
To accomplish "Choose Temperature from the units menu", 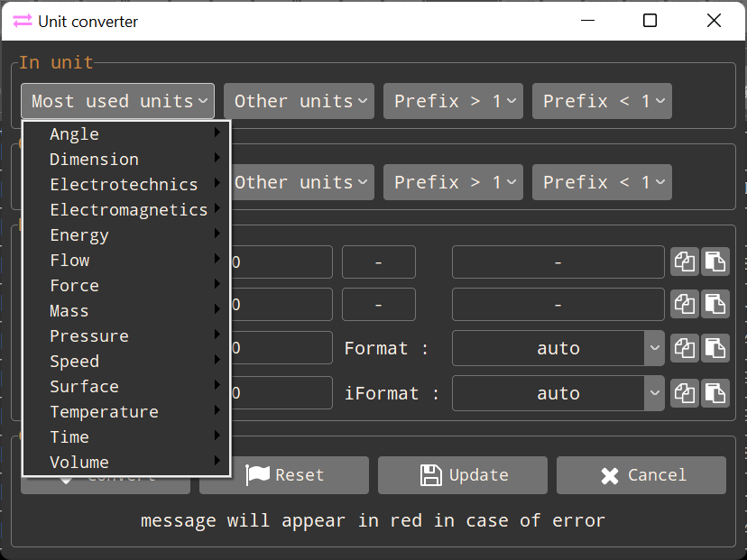I will (104, 412).
